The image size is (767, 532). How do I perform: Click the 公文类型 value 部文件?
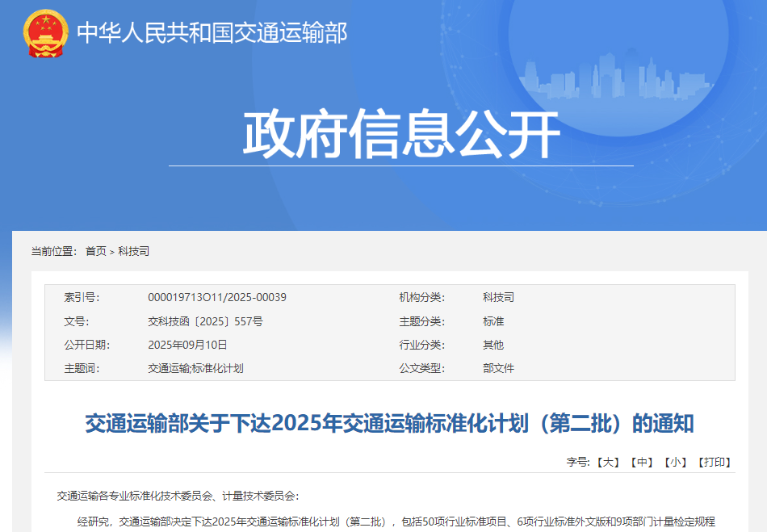[498, 368]
